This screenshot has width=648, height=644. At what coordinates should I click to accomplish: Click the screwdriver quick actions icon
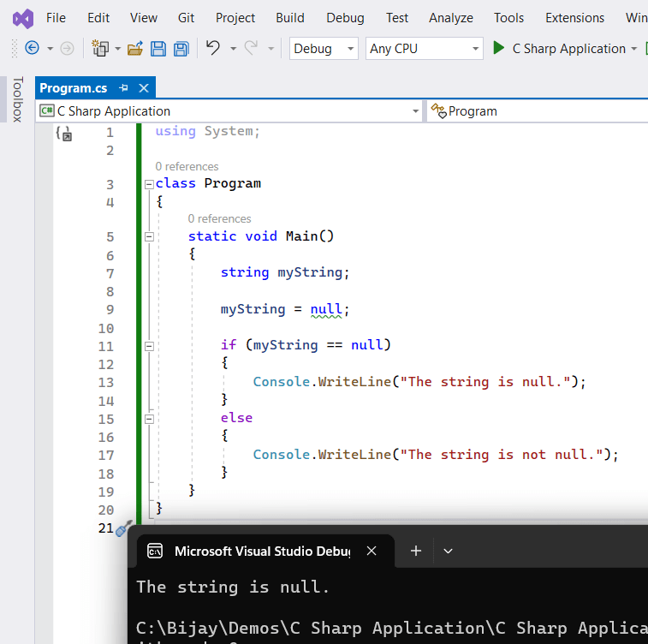(123, 528)
